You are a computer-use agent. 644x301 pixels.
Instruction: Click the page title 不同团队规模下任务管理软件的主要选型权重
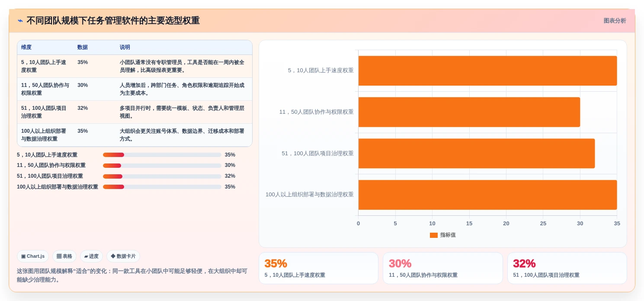tap(113, 21)
